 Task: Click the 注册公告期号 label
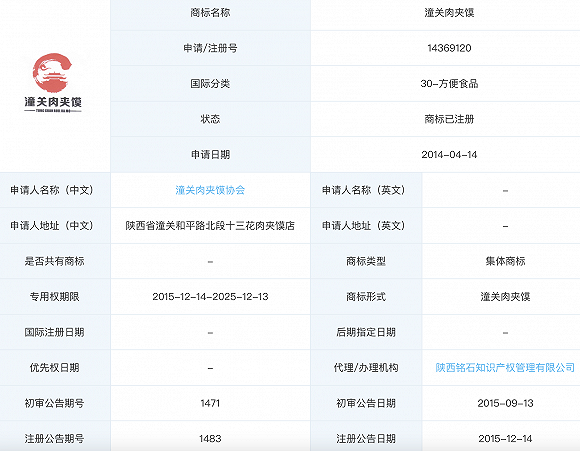tap(54, 439)
